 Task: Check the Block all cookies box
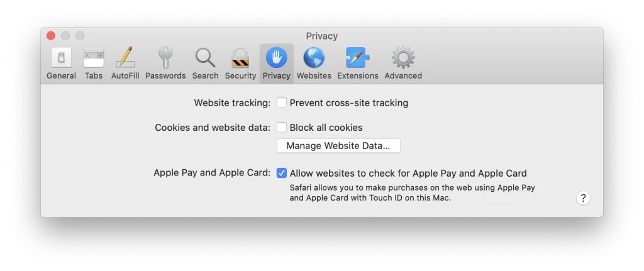pyautogui.click(x=282, y=127)
